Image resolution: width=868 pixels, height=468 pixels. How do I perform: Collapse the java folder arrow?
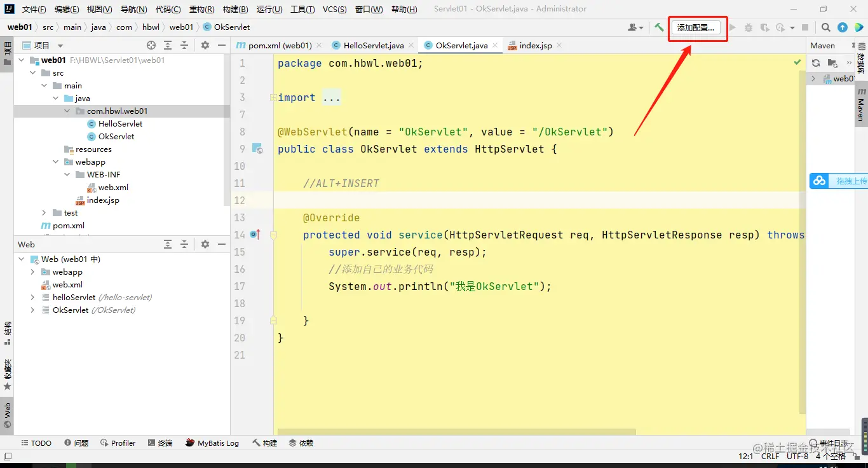[56, 99]
